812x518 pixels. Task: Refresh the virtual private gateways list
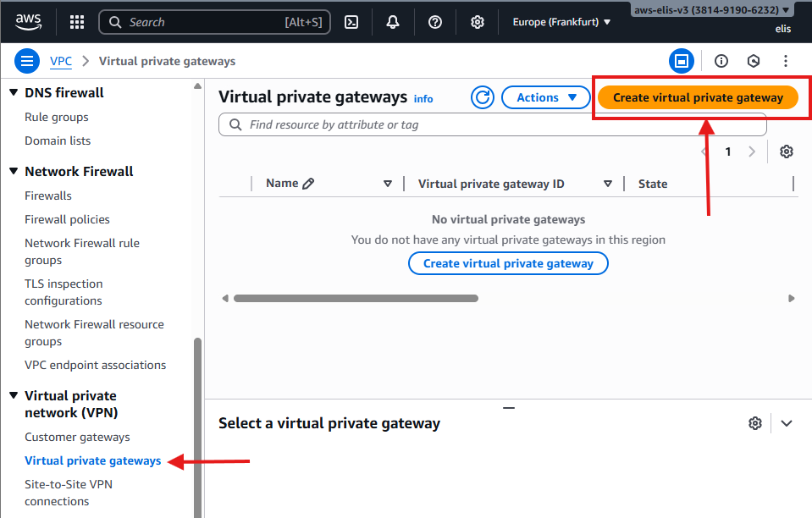point(483,97)
